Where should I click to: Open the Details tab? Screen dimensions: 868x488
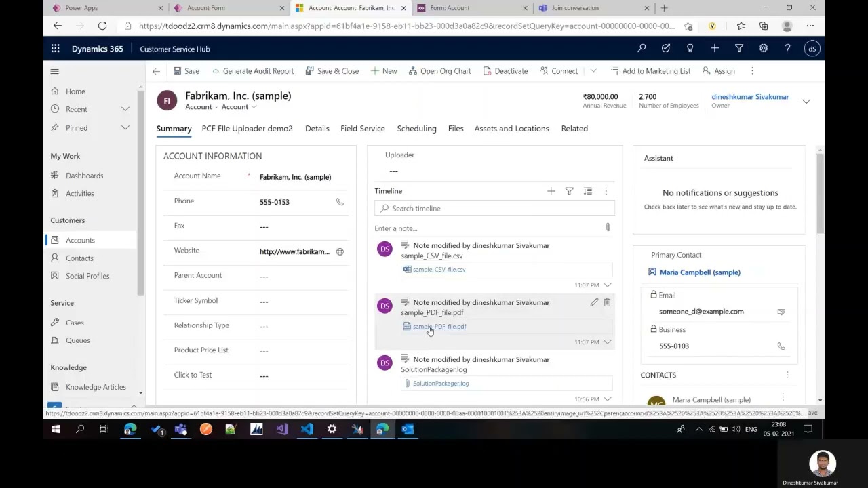point(317,129)
